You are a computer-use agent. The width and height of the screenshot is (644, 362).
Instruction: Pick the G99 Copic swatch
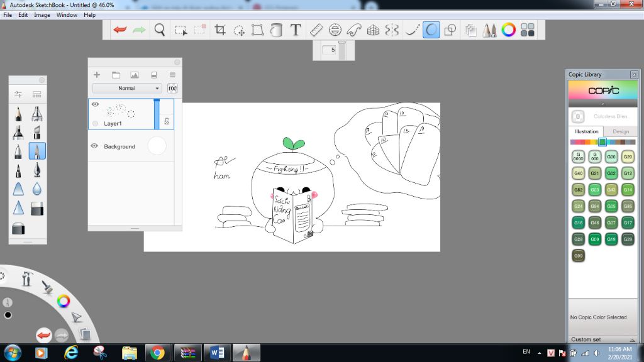click(x=579, y=256)
